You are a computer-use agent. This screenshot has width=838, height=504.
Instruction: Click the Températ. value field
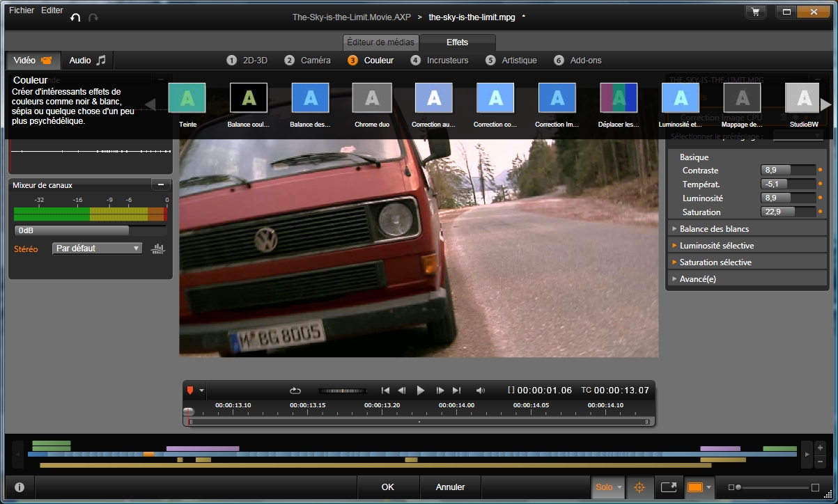pos(788,184)
